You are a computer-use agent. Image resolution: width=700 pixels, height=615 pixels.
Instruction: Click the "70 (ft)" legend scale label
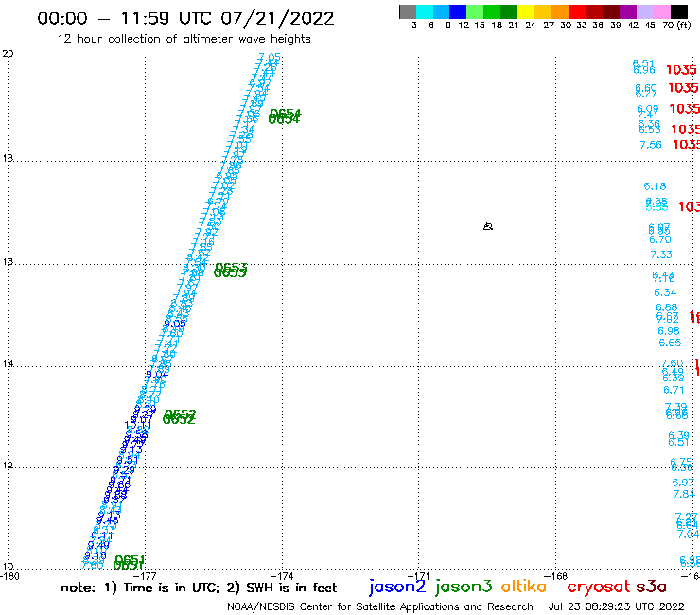[x=676, y=25]
